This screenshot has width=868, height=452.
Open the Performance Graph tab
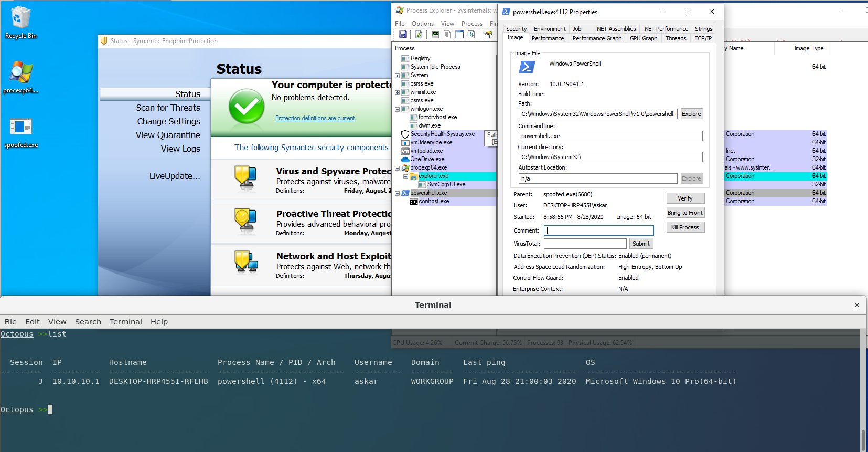coord(597,38)
